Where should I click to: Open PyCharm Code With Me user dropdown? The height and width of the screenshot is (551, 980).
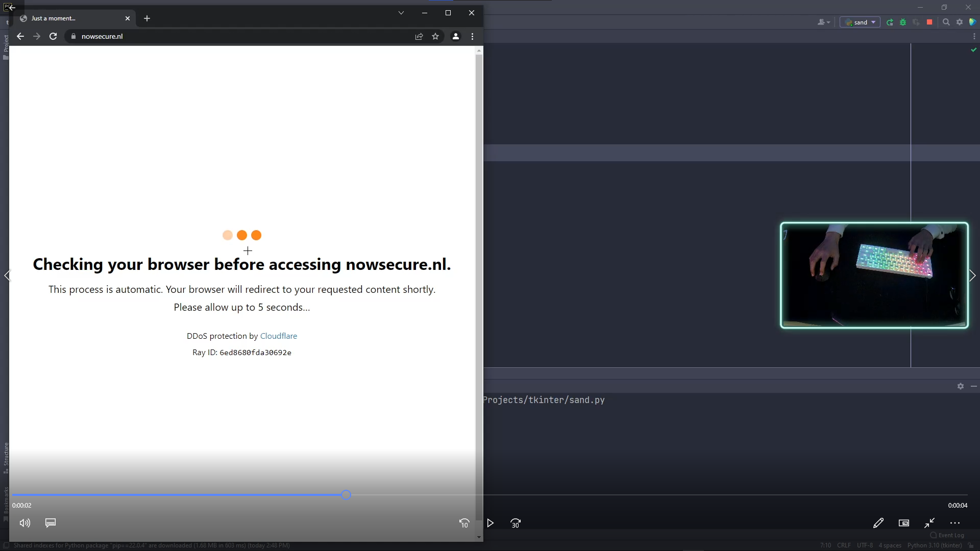tap(824, 22)
